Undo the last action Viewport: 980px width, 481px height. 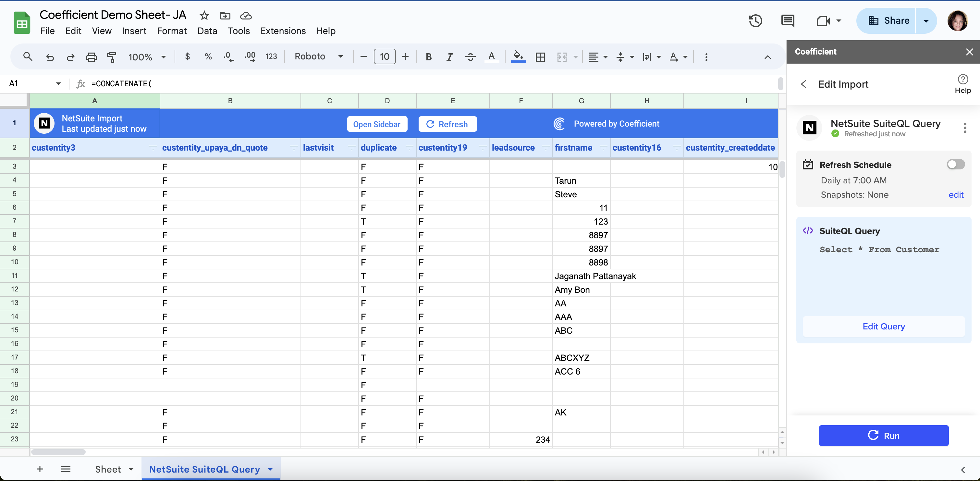pos(49,57)
